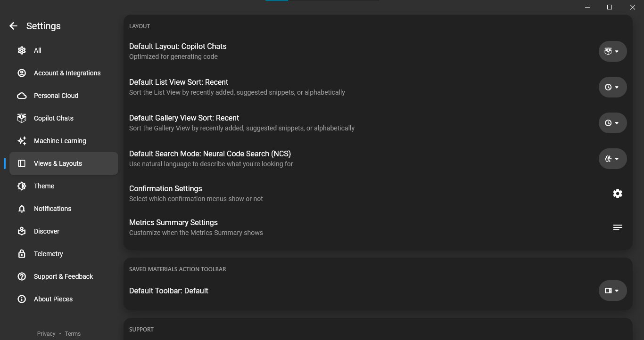Go to Account & Integrations settings
The height and width of the screenshot is (340, 644).
67,73
